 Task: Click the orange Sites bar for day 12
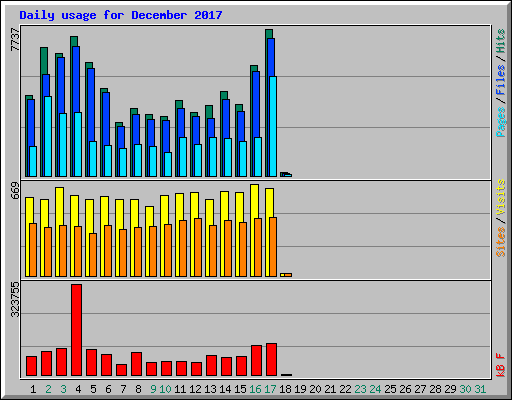198,247
